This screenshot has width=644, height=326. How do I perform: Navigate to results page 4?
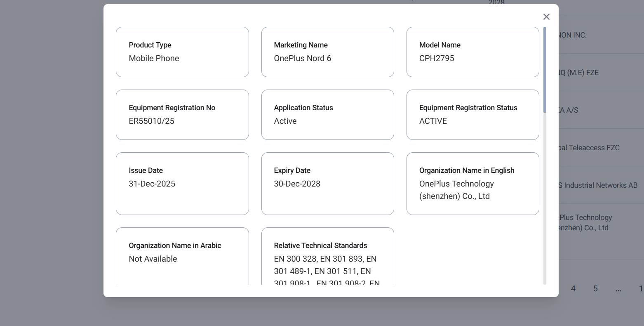click(573, 288)
